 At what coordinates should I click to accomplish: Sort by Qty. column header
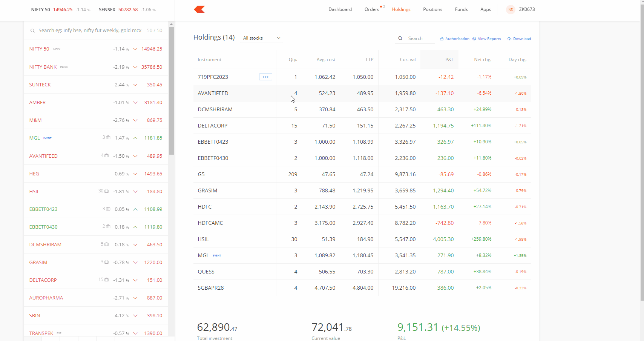pyautogui.click(x=293, y=60)
